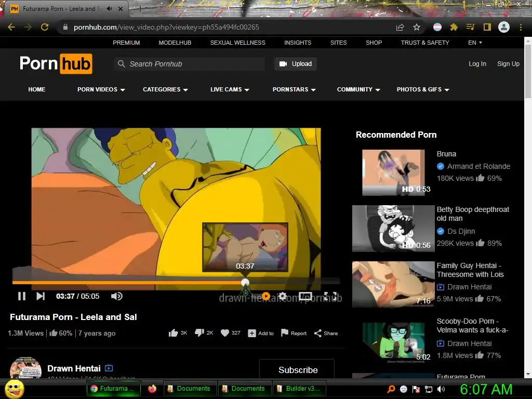Open Modelhub in the top bar
This screenshot has height=399, width=532.
pos(175,43)
